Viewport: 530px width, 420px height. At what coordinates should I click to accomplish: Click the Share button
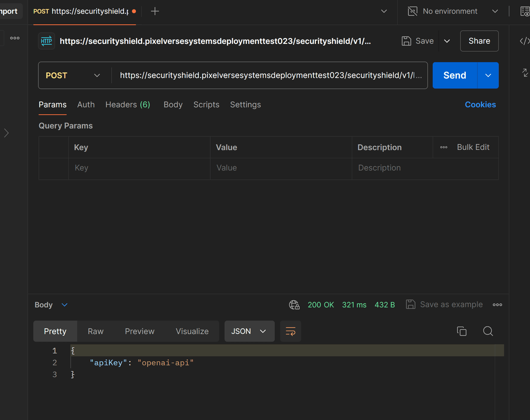pyautogui.click(x=479, y=41)
